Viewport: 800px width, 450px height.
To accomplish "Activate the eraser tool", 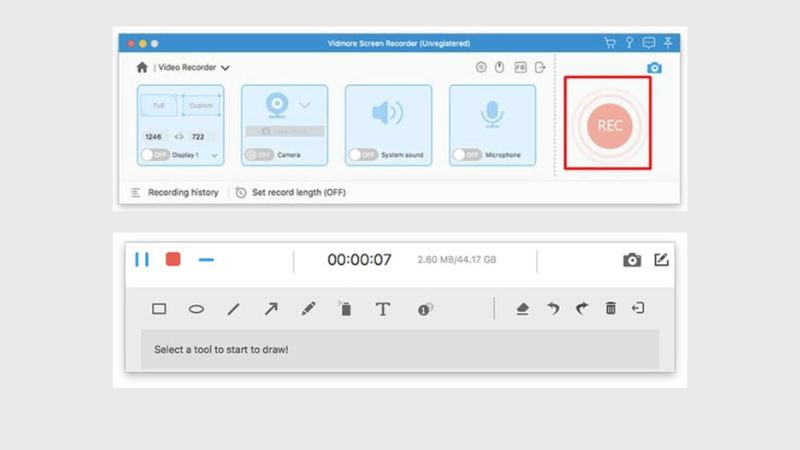I will tap(522, 309).
